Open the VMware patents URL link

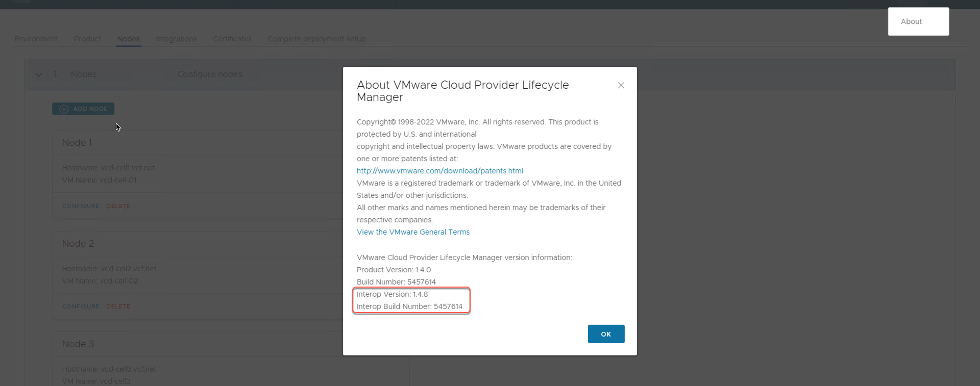[439, 171]
